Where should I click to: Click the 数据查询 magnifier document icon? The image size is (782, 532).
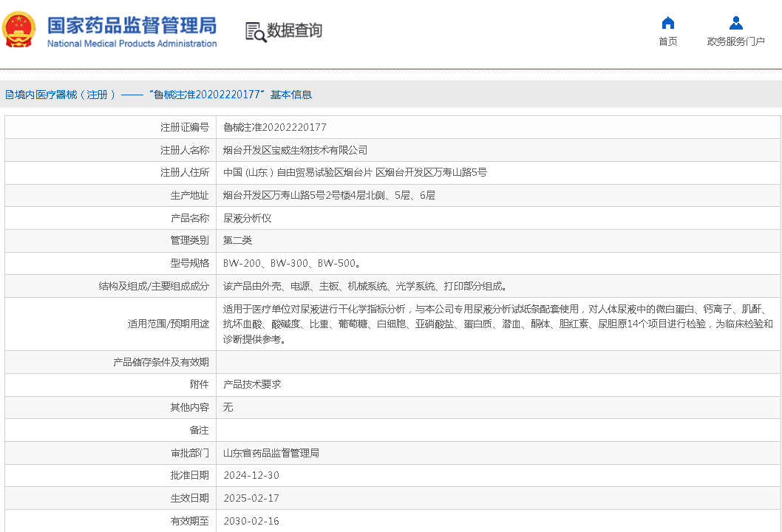pos(255,32)
